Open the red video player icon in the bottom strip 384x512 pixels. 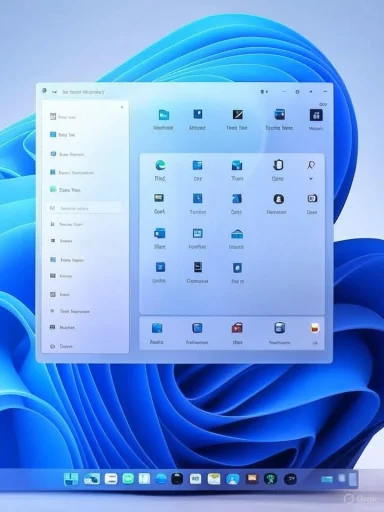pyautogui.click(x=237, y=328)
